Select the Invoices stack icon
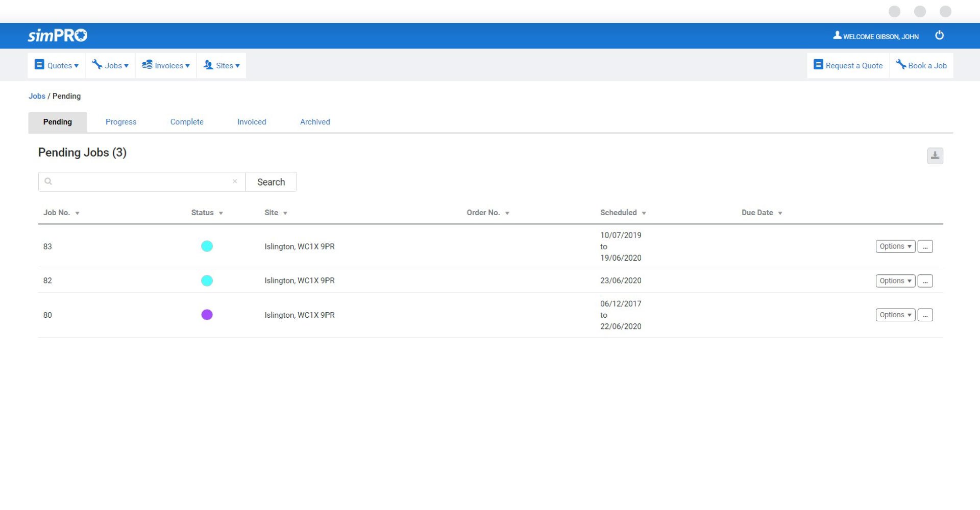This screenshot has height=510, width=980. click(148, 64)
